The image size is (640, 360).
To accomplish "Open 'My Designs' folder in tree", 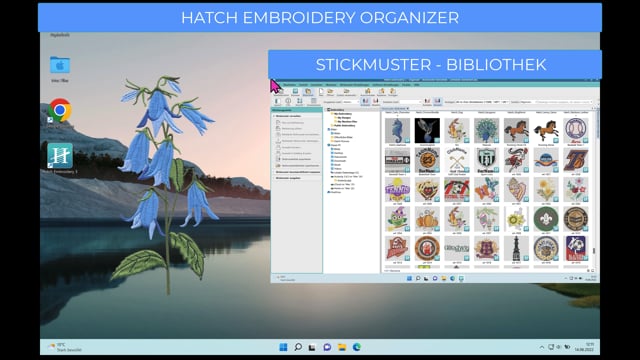I will point(344,118).
